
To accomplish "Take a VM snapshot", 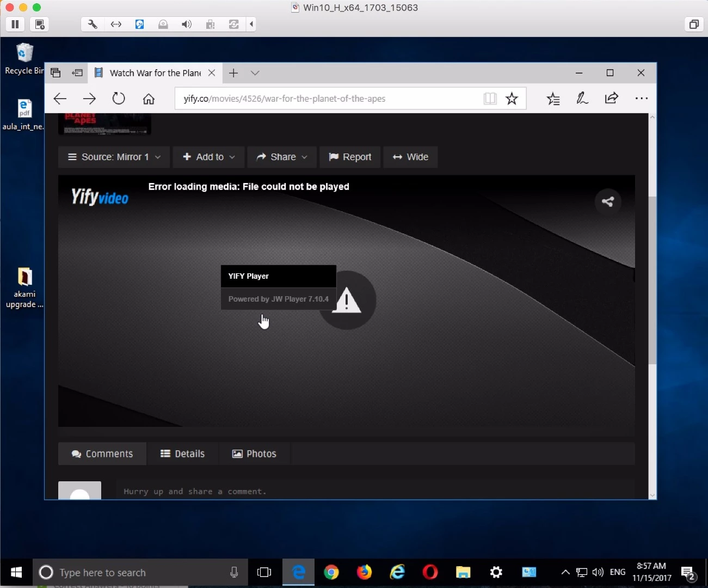I will 39,24.
